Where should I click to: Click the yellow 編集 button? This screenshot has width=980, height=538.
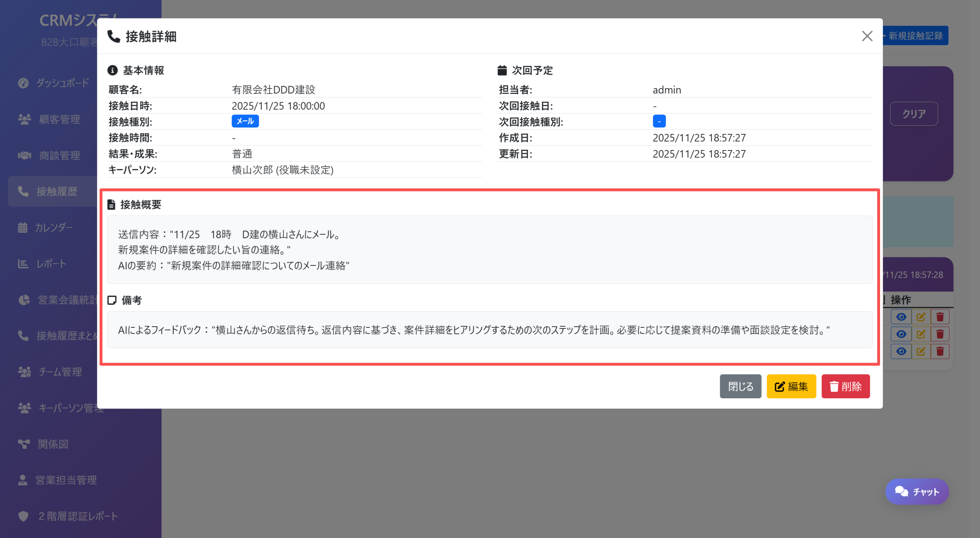[791, 386]
